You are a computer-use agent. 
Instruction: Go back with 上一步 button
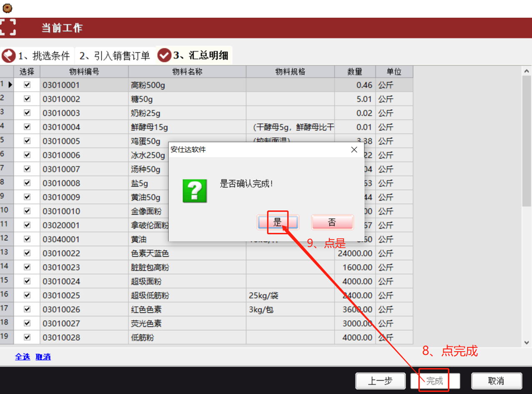click(x=380, y=381)
